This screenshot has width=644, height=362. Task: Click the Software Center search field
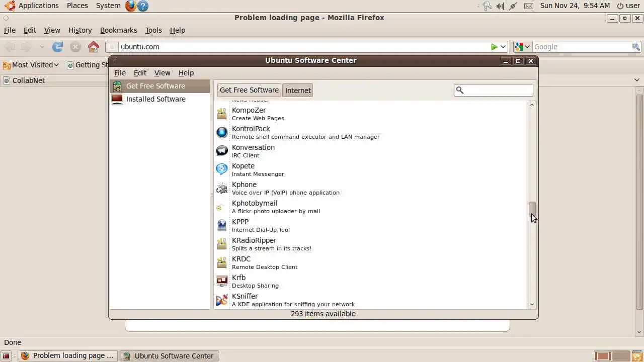pos(494,90)
